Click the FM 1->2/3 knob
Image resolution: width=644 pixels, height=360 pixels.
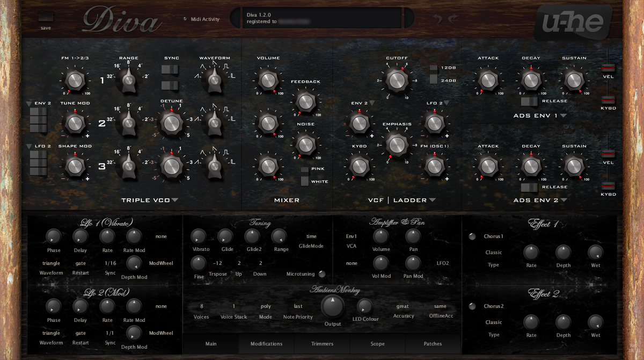pos(75,80)
